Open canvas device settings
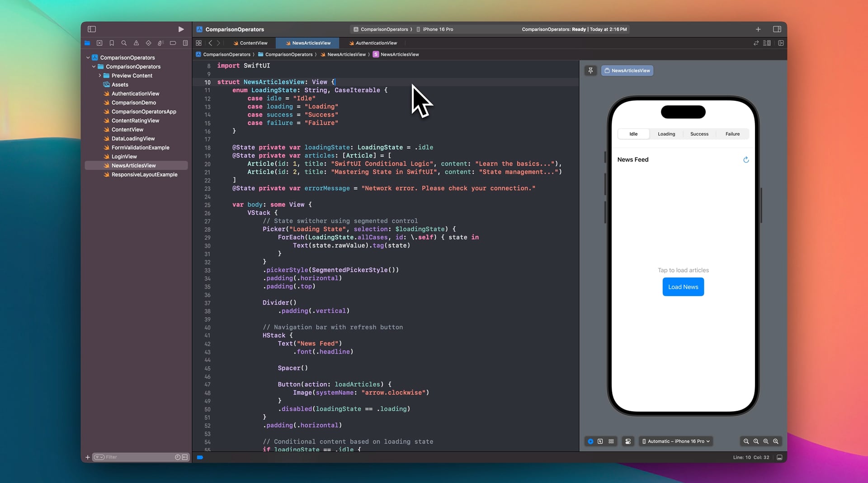Viewport: 868px width, 483px height. click(x=628, y=441)
